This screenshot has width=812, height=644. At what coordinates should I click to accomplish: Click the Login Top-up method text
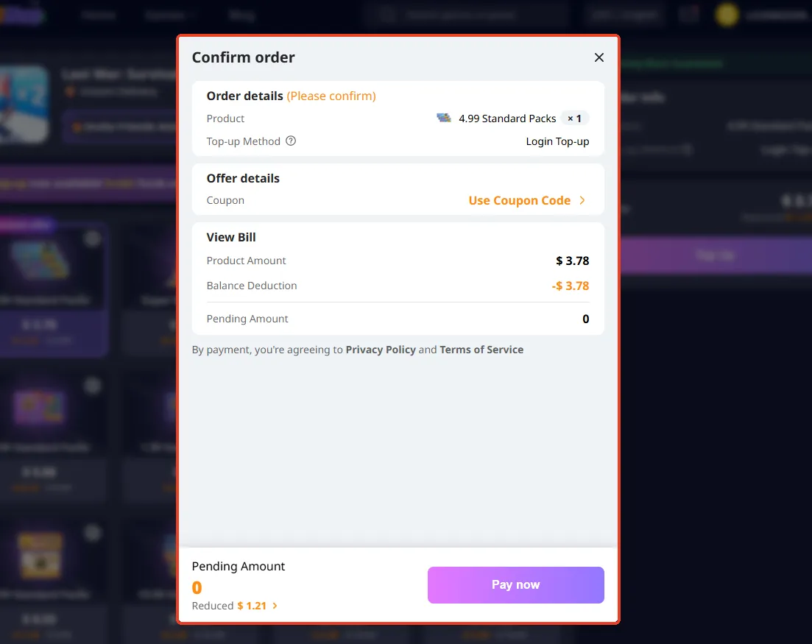557,141
